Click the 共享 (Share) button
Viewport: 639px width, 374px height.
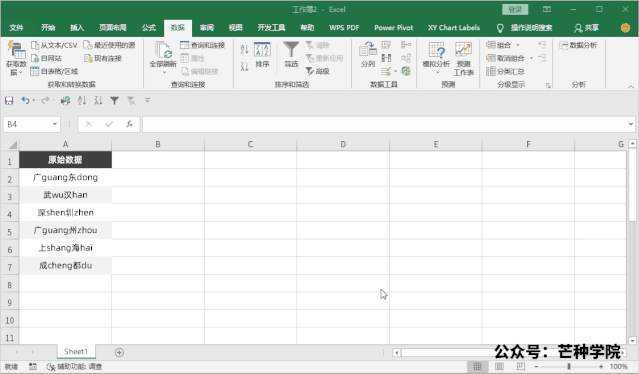(586, 28)
